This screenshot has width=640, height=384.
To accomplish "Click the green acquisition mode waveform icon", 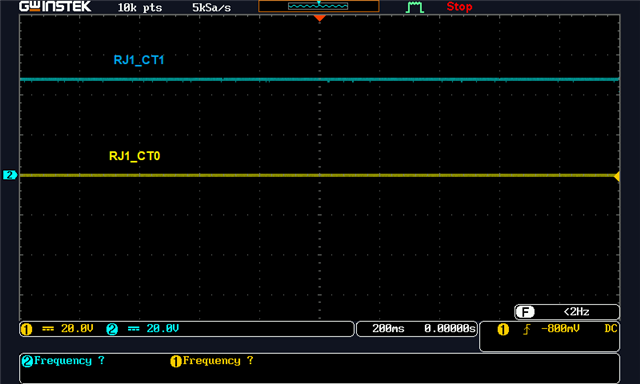I will pos(415,7).
